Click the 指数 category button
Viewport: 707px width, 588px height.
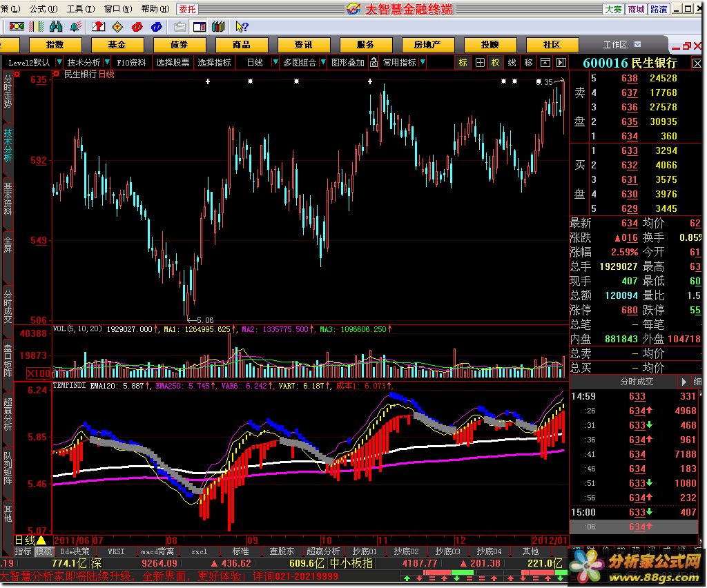point(55,45)
